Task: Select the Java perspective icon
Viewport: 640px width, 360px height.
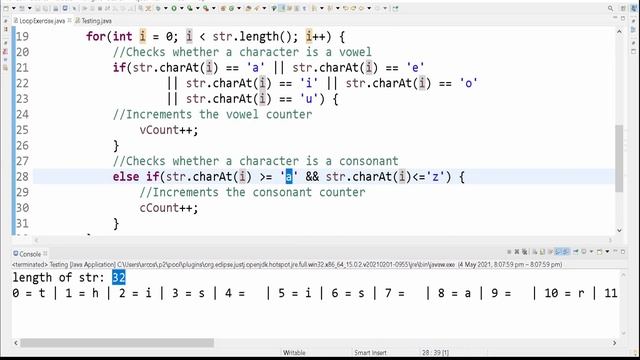Action: point(634,8)
